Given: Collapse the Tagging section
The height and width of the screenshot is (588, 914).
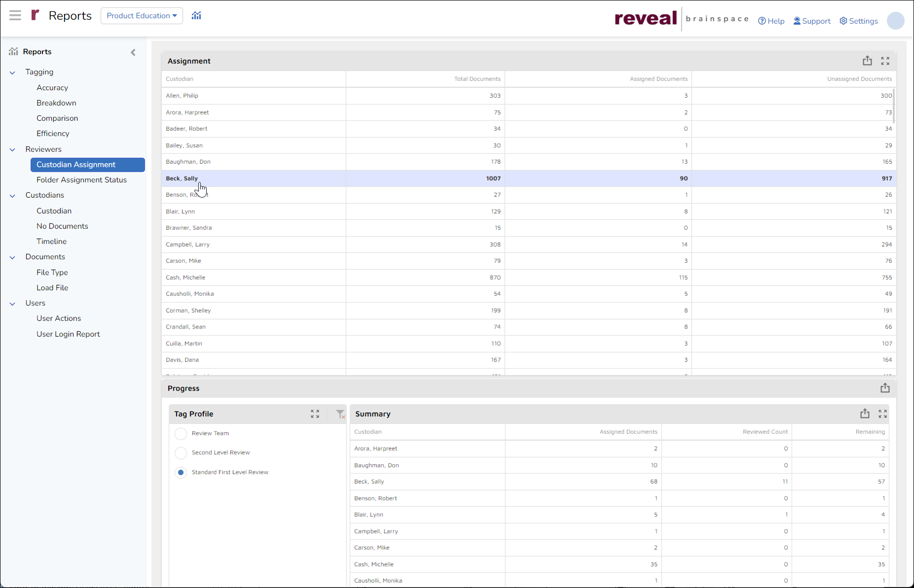Looking at the screenshot, I should point(12,73).
